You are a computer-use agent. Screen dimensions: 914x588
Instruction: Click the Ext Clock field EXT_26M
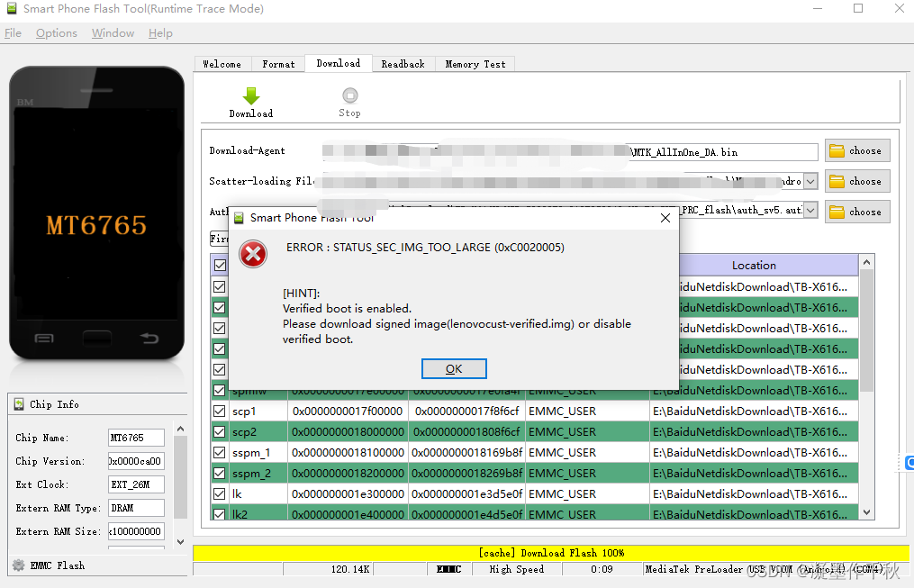[x=136, y=484]
